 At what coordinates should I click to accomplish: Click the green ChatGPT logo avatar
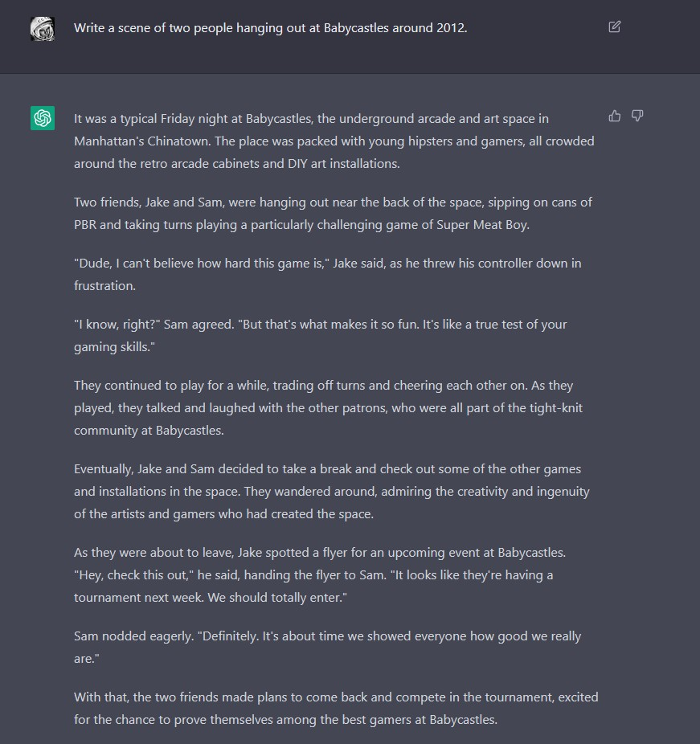click(x=43, y=118)
